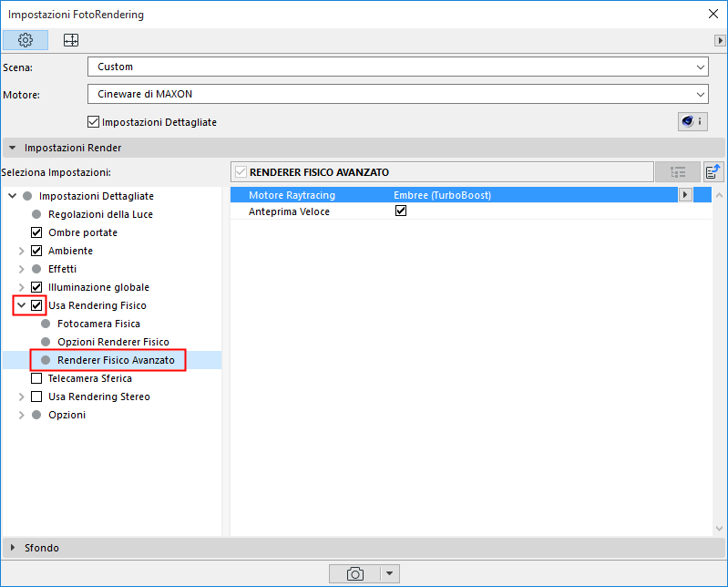Image resolution: width=728 pixels, height=587 pixels.
Task: Expand the Ambiente tree node
Action: (x=21, y=251)
